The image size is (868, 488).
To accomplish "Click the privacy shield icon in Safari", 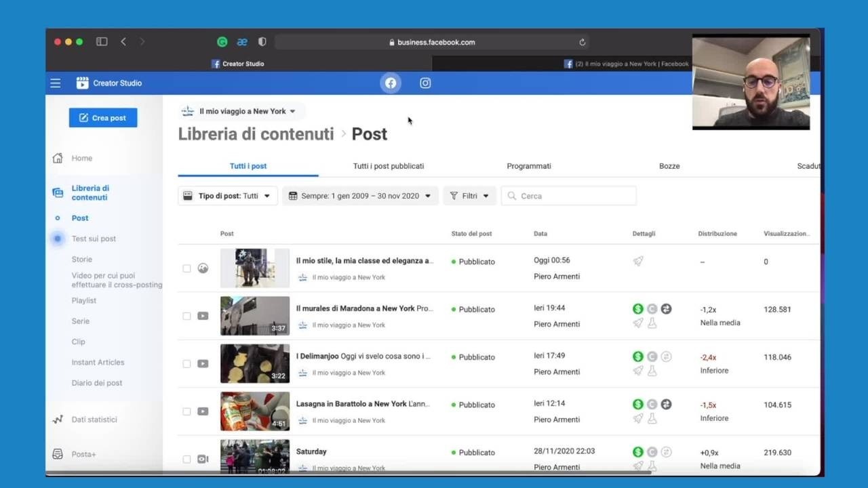I will pos(262,42).
